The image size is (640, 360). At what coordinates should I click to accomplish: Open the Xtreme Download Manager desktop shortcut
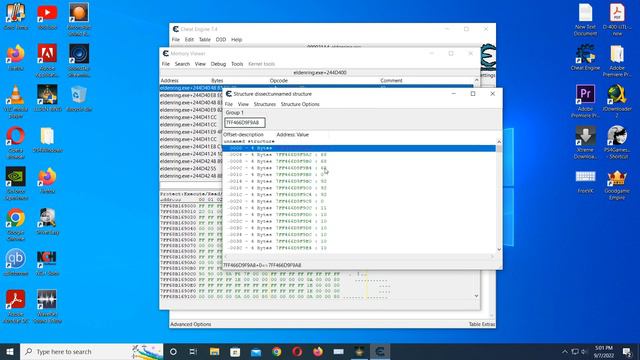585,142
